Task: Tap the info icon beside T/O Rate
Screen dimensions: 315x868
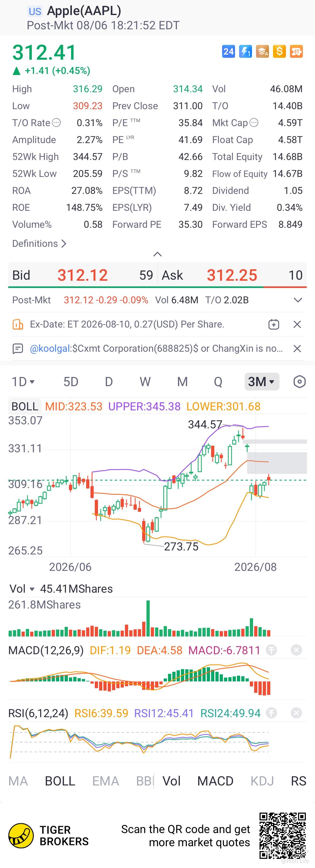Action: (56, 123)
